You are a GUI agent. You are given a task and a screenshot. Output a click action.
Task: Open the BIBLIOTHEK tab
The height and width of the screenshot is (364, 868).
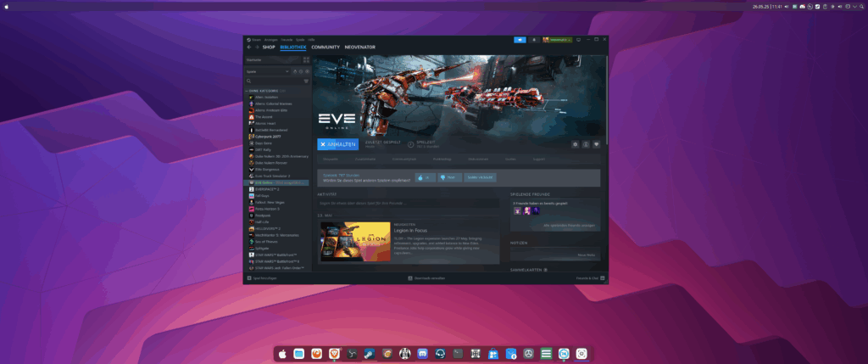tap(293, 48)
